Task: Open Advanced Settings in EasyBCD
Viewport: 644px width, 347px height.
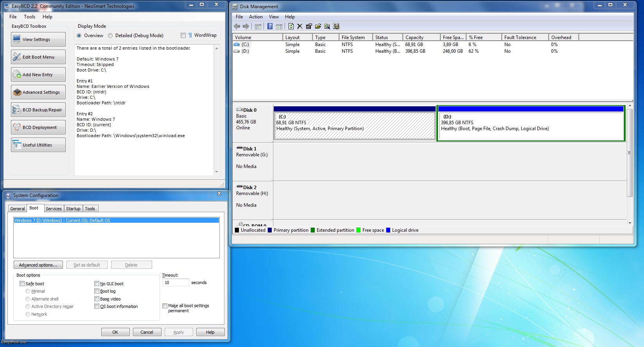Action: point(38,92)
